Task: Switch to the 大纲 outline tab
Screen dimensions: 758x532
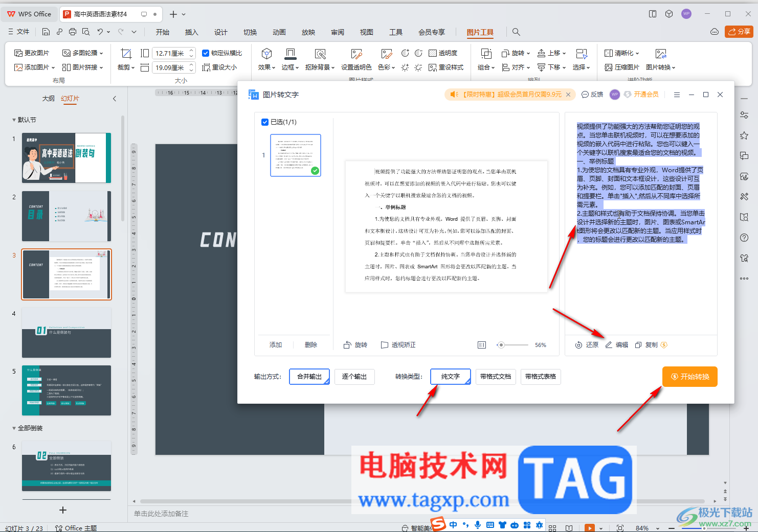Action: click(48, 99)
